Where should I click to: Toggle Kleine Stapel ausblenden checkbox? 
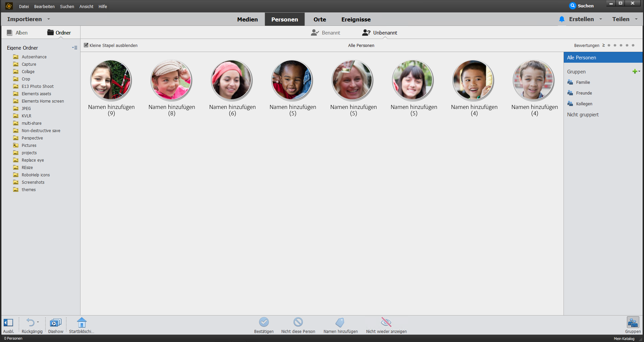pos(86,45)
